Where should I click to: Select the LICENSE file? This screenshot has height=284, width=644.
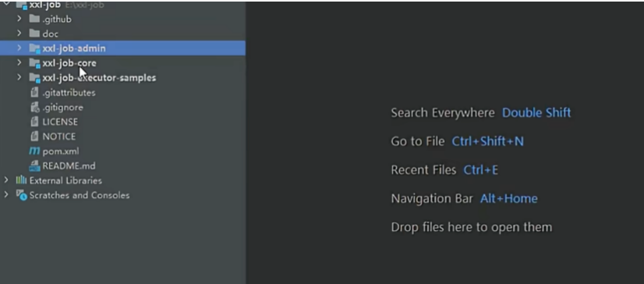click(x=60, y=122)
